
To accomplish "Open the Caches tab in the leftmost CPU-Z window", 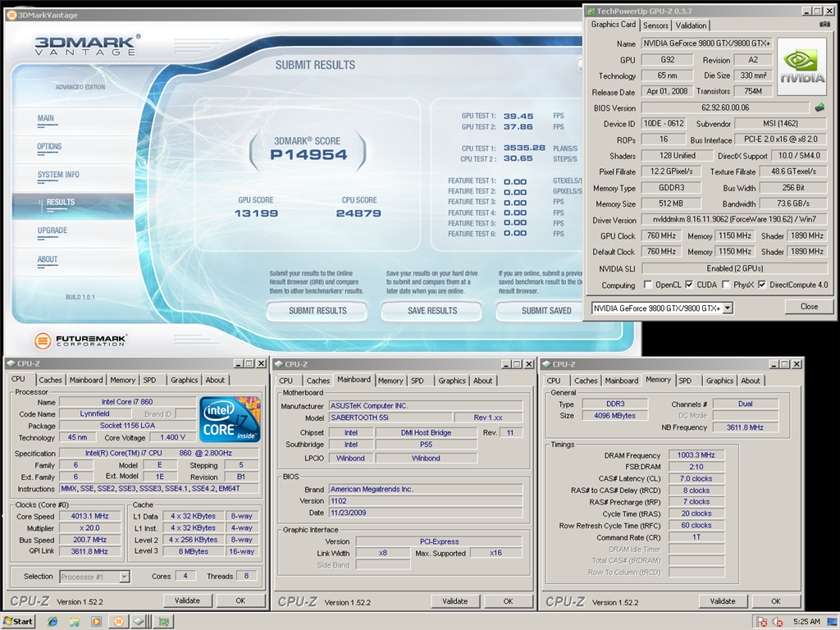I will 50,380.
